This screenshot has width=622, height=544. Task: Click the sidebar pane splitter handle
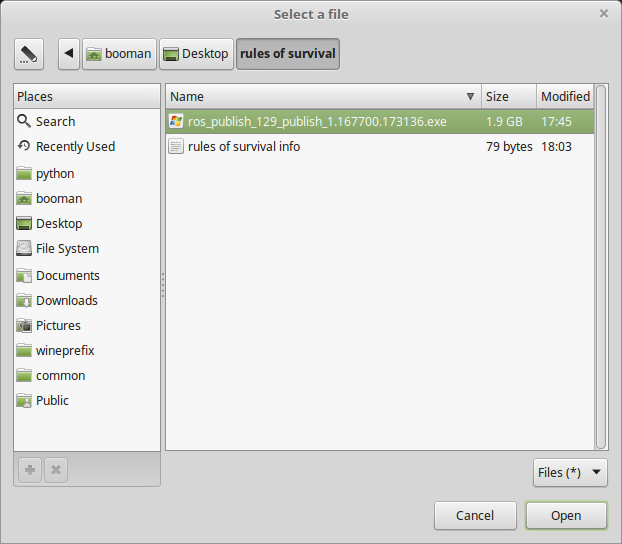tap(163, 285)
